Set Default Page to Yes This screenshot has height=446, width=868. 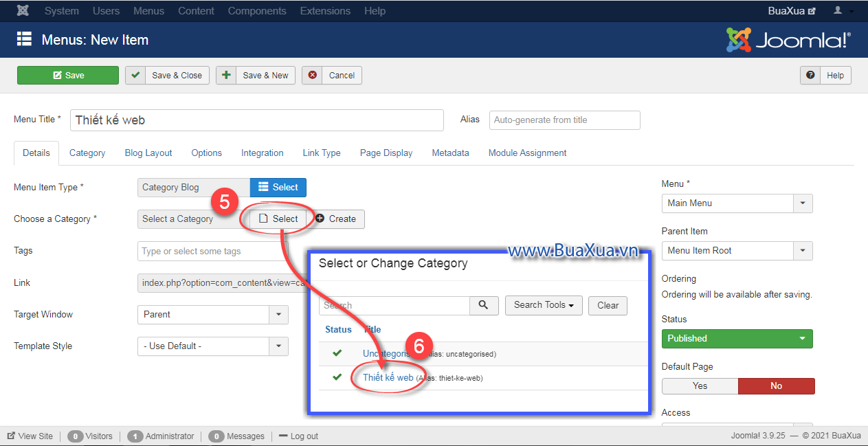coord(700,386)
